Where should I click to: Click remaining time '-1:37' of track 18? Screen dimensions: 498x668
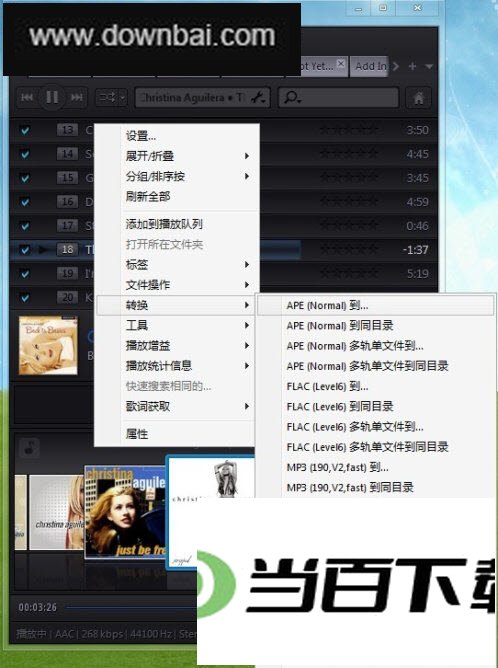click(415, 250)
